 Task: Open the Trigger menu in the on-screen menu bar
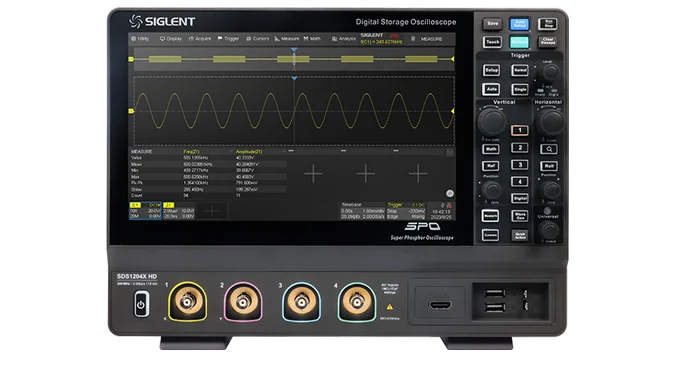[228, 39]
